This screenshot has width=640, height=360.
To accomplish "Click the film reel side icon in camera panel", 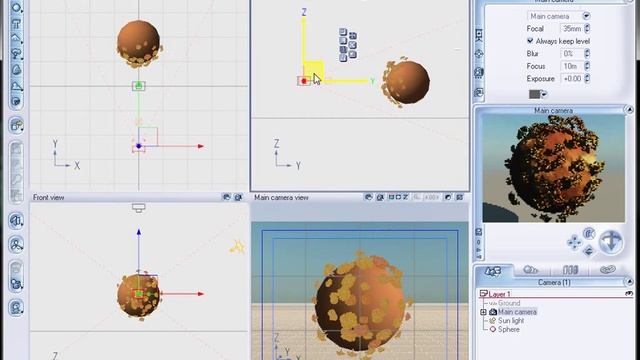I will (479, 73).
